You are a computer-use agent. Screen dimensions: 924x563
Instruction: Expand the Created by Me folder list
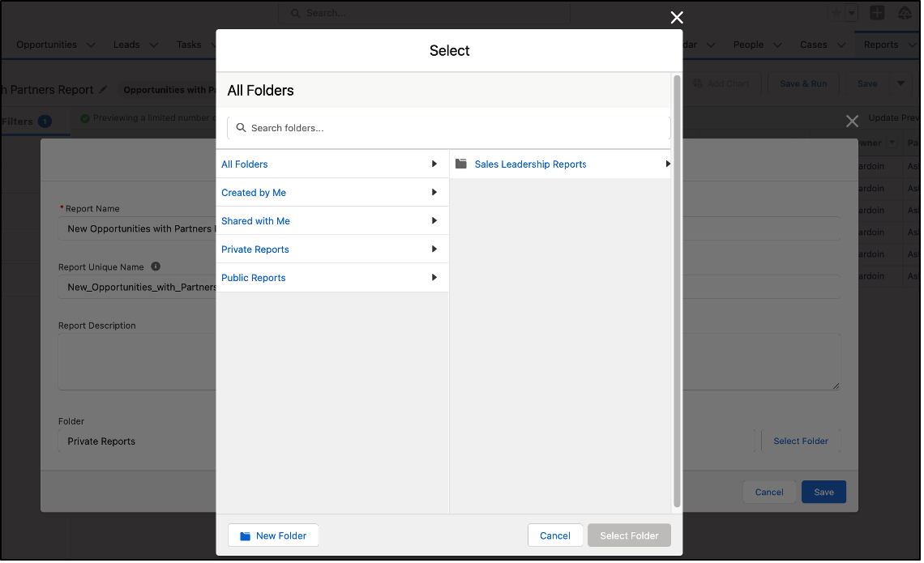[x=434, y=192]
